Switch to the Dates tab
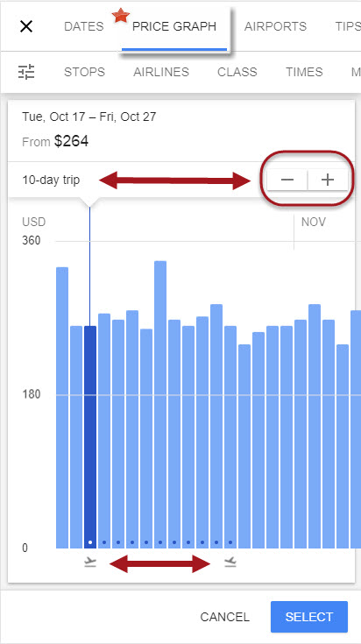 pyautogui.click(x=84, y=26)
